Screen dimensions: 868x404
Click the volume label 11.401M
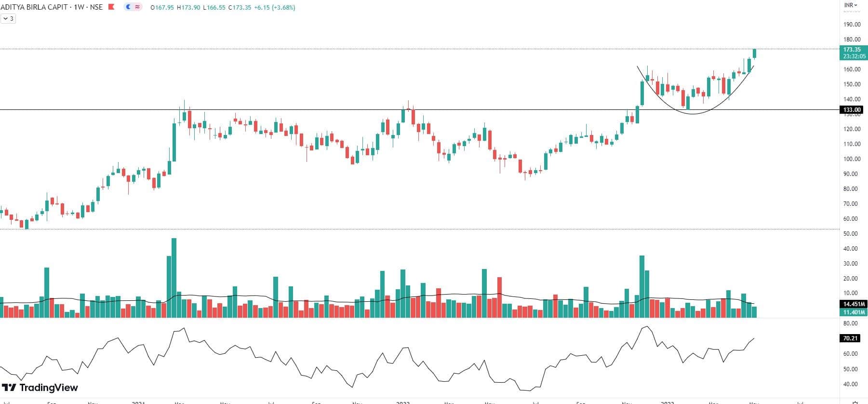852,312
